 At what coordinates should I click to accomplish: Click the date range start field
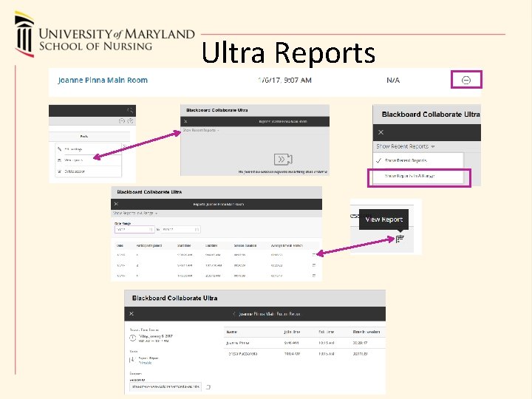(134, 230)
